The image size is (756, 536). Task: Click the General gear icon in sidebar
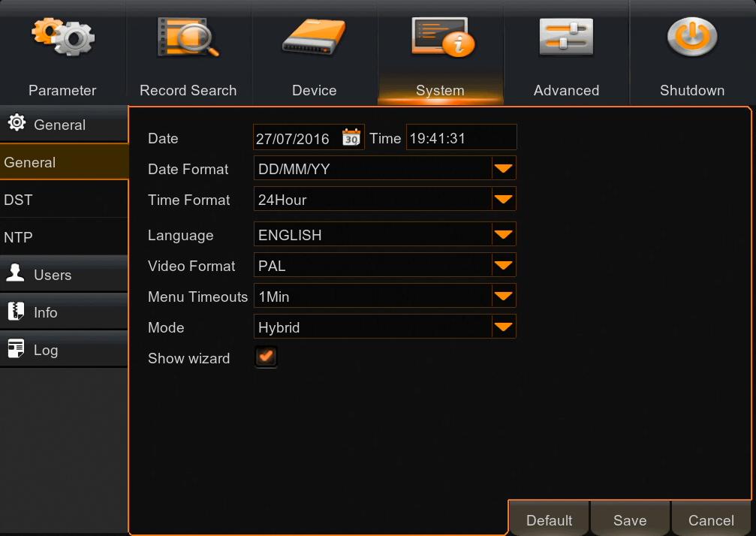pyautogui.click(x=17, y=123)
